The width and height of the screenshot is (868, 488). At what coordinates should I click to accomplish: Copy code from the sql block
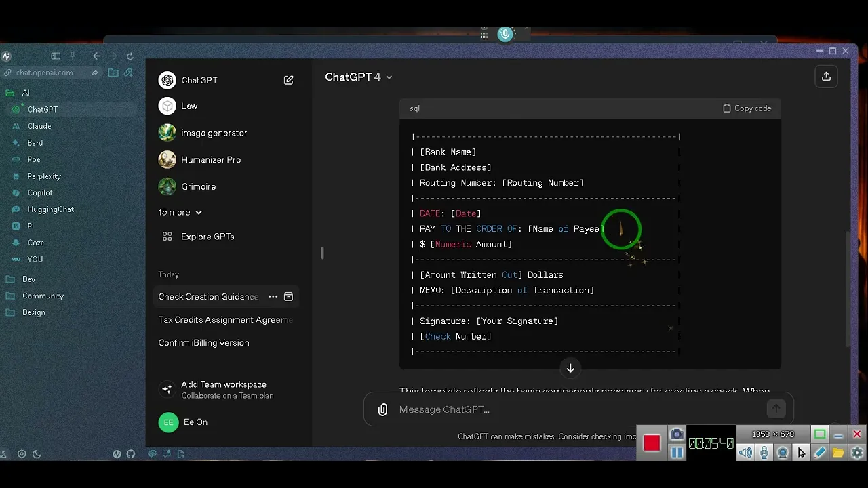pos(747,108)
